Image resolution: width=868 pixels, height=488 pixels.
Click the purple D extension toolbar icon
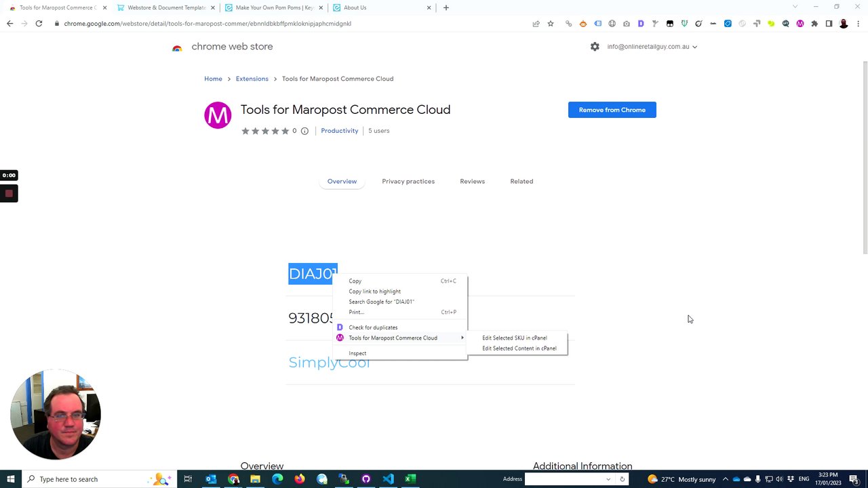click(x=641, y=24)
